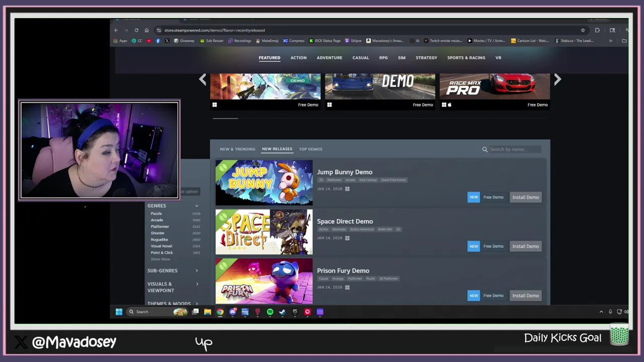The image size is (644, 362).
Task: Filter by the Visual Novel genre
Action: [x=162, y=246]
